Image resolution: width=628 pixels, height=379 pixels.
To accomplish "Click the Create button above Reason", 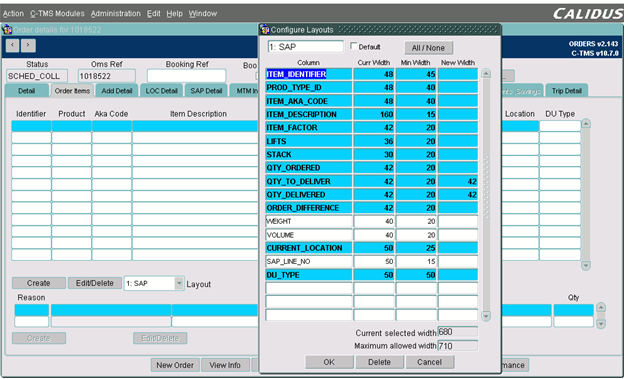I will click(38, 283).
